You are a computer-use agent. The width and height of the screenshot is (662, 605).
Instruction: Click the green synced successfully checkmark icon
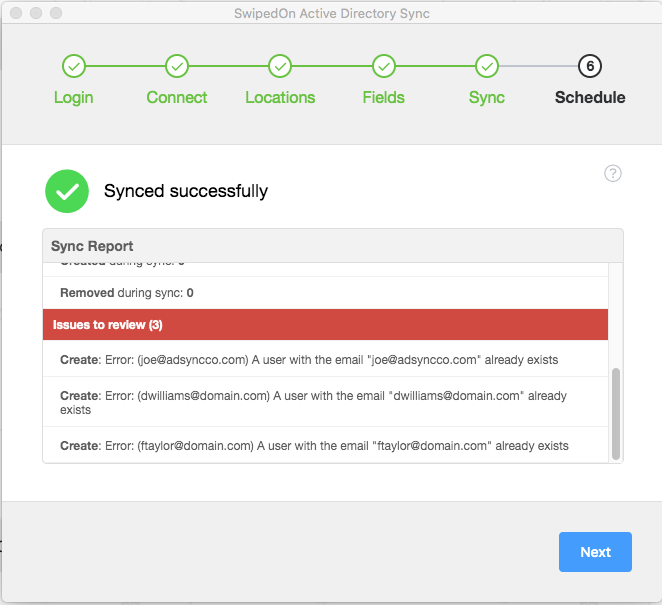click(x=67, y=191)
